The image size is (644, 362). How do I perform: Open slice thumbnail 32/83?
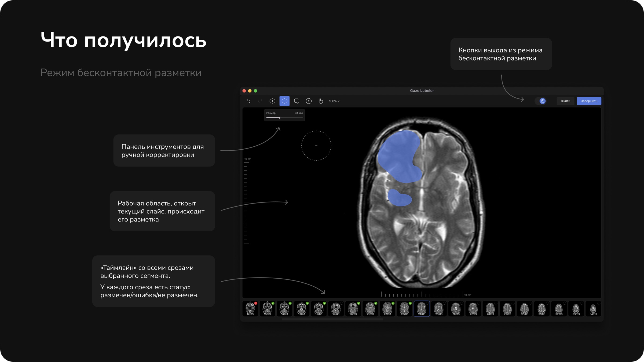(x=559, y=309)
